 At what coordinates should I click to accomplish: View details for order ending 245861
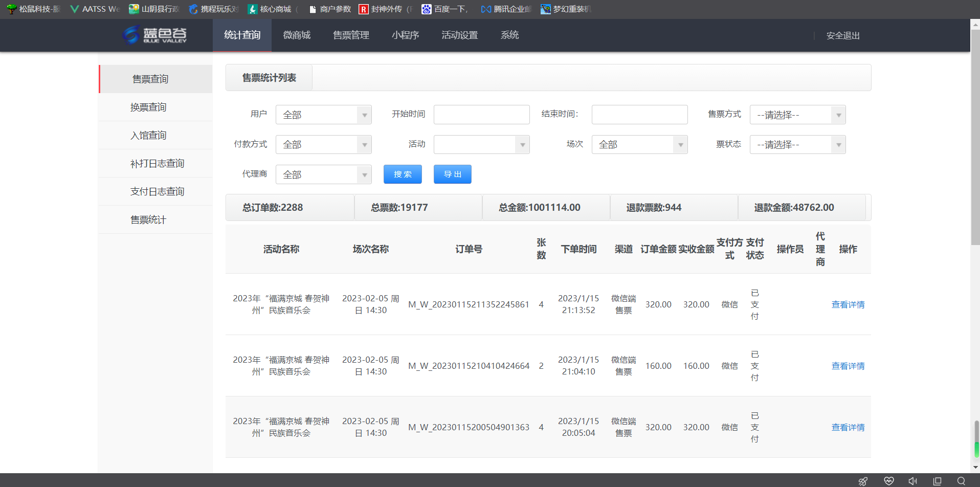(848, 304)
